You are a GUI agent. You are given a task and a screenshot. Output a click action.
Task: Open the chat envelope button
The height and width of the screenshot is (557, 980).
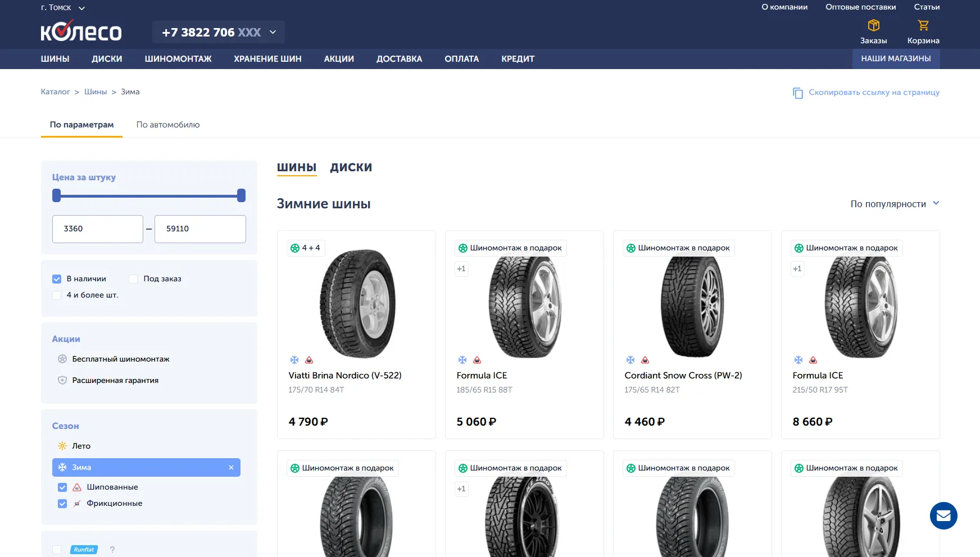click(943, 515)
